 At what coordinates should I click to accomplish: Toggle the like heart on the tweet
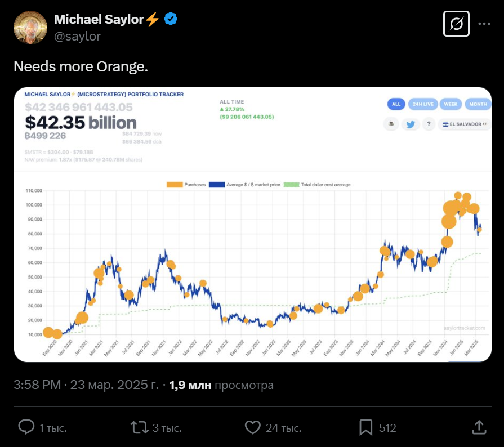pyautogui.click(x=252, y=428)
